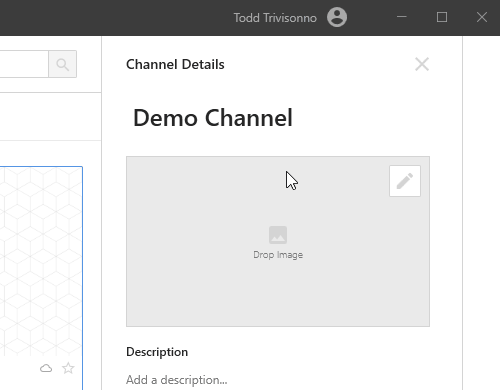The width and height of the screenshot is (500, 390).
Task: Toggle the cloud sync icon on card
Action: pyautogui.click(x=46, y=368)
